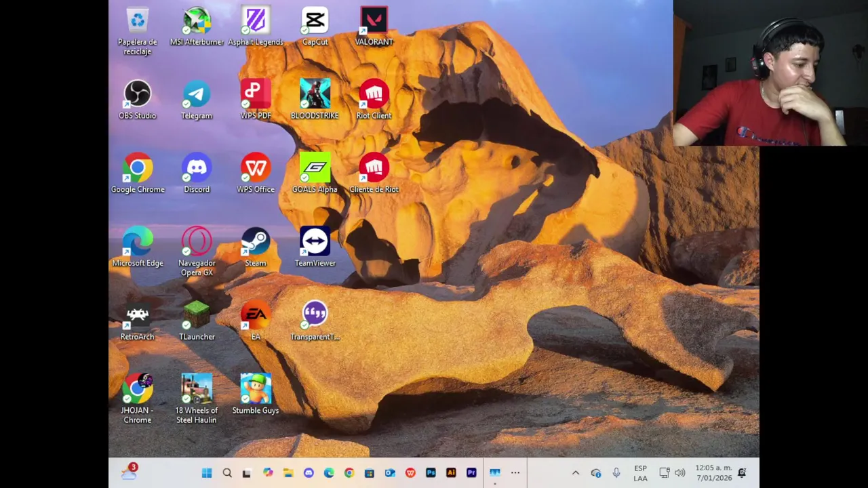The image size is (868, 488).
Task: Open Discord from the taskbar
Action: [309, 473]
